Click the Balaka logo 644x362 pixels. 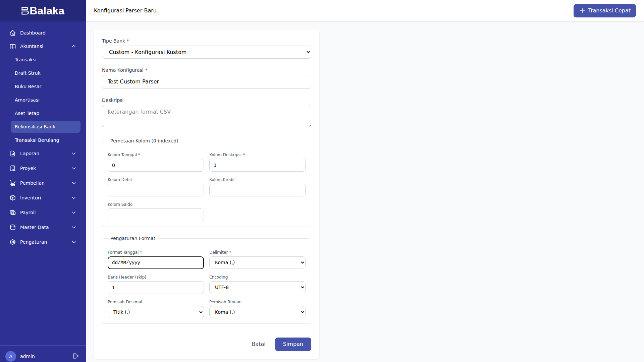[x=43, y=10]
